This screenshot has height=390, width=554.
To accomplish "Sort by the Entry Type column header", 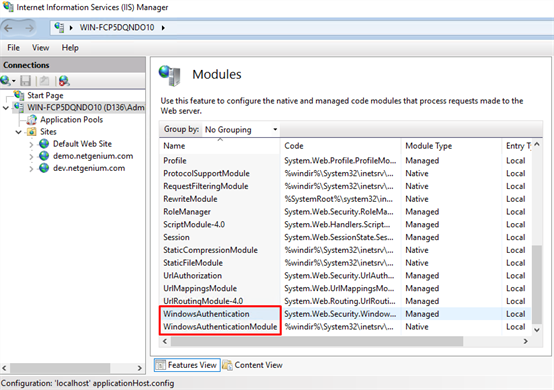I will (x=517, y=146).
